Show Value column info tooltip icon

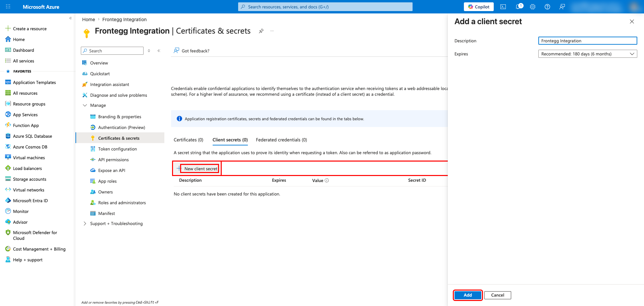(x=327, y=180)
